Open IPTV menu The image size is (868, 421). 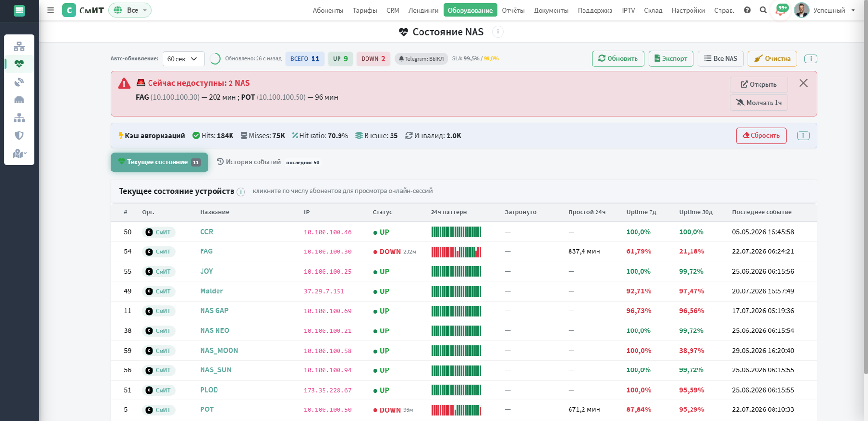click(x=628, y=10)
